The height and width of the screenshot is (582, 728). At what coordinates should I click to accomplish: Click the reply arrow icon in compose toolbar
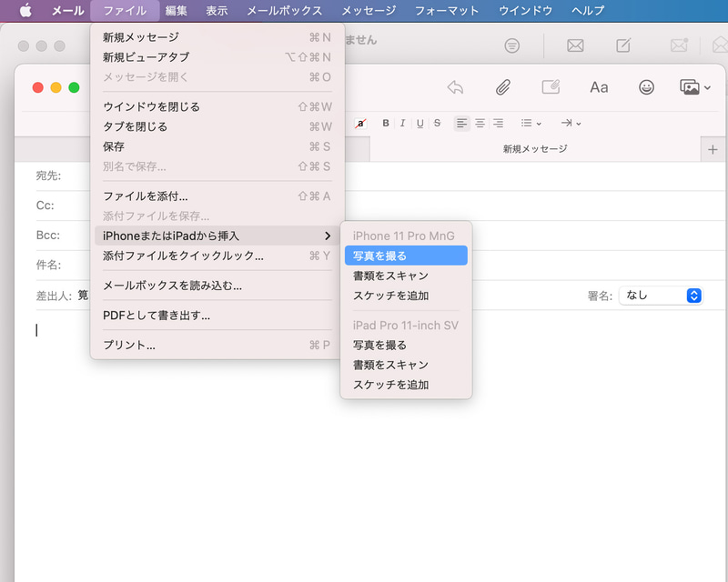[x=456, y=87]
